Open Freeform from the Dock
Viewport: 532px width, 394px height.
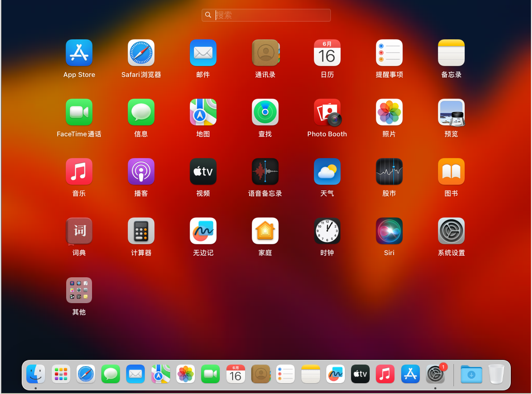pyautogui.click(x=335, y=374)
